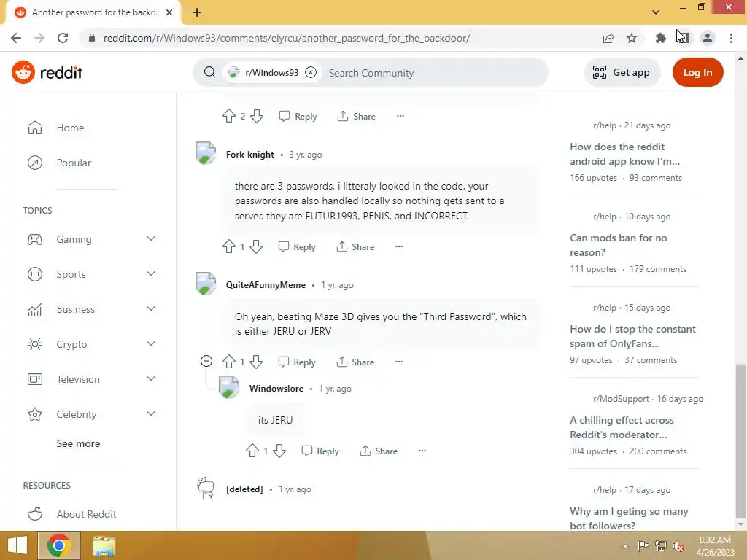Expand the Crypto topic
747x560 pixels.
pos(150,344)
